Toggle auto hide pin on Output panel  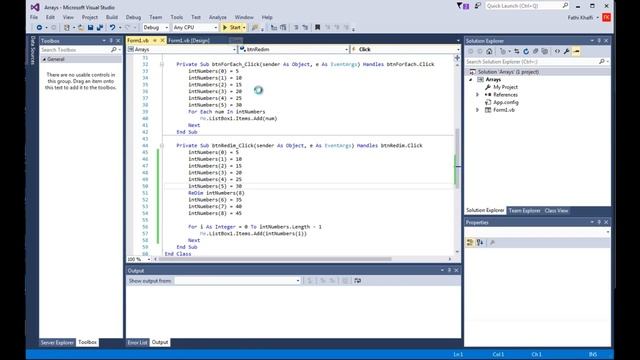tap(449, 271)
